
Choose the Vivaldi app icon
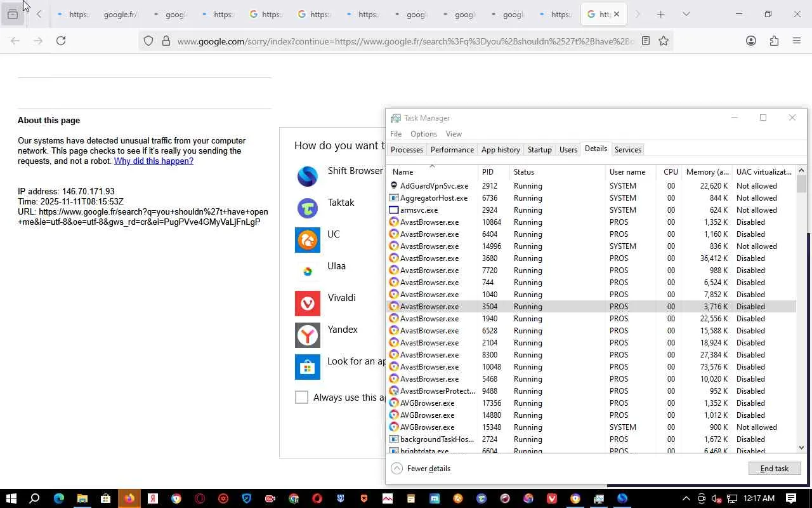(308, 303)
